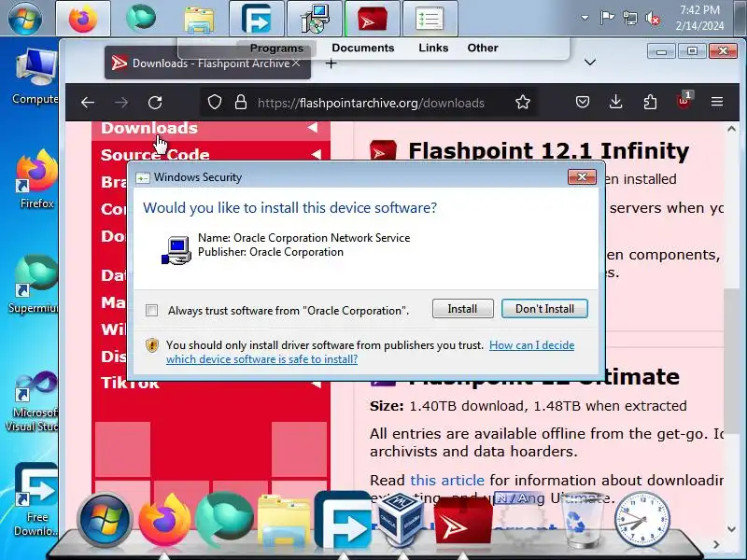Screen dimensions: 747x560
Task: Switch to Downloads - Flashpoint Archive tab
Action: (207, 63)
